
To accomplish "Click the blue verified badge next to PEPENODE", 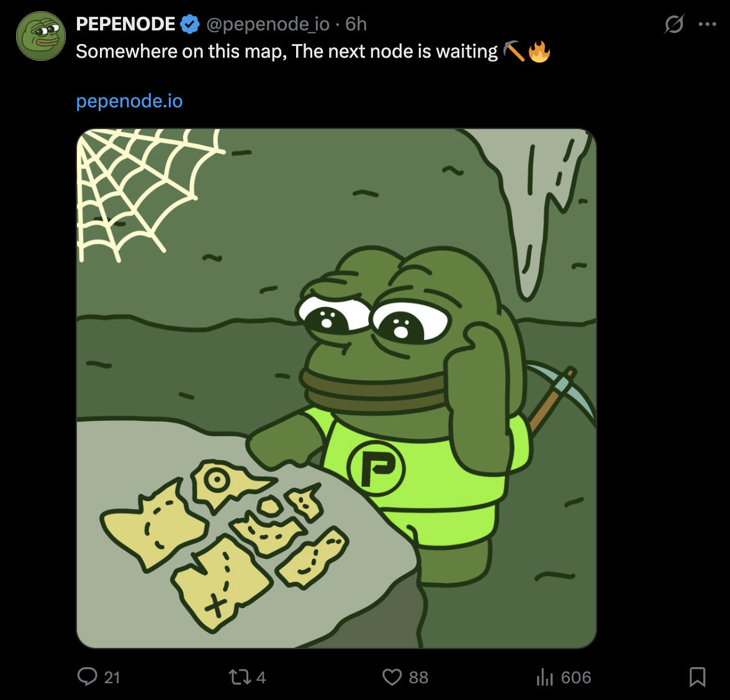I will (x=190, y=24).
